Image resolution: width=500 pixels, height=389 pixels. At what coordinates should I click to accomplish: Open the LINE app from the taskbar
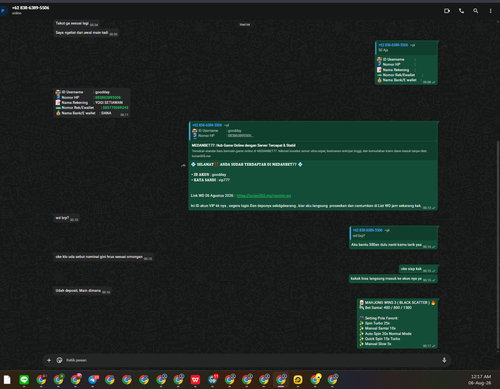pos(24,380)
